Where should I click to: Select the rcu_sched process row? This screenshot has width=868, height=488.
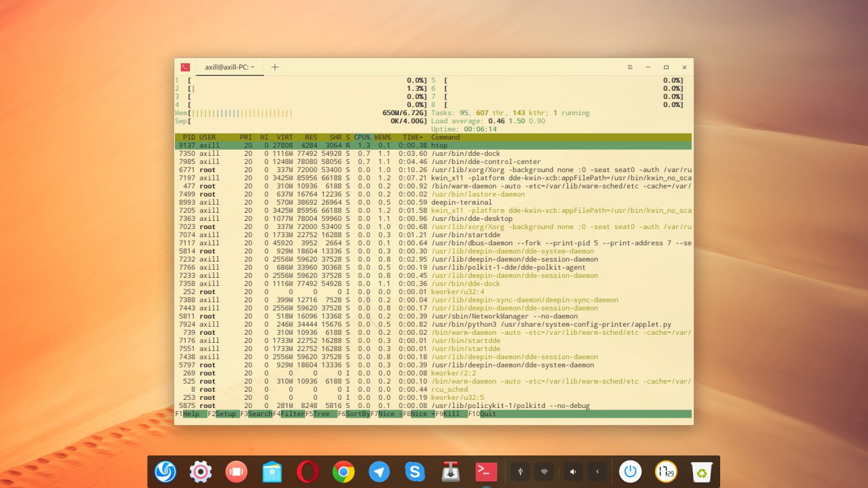(433, 390)
